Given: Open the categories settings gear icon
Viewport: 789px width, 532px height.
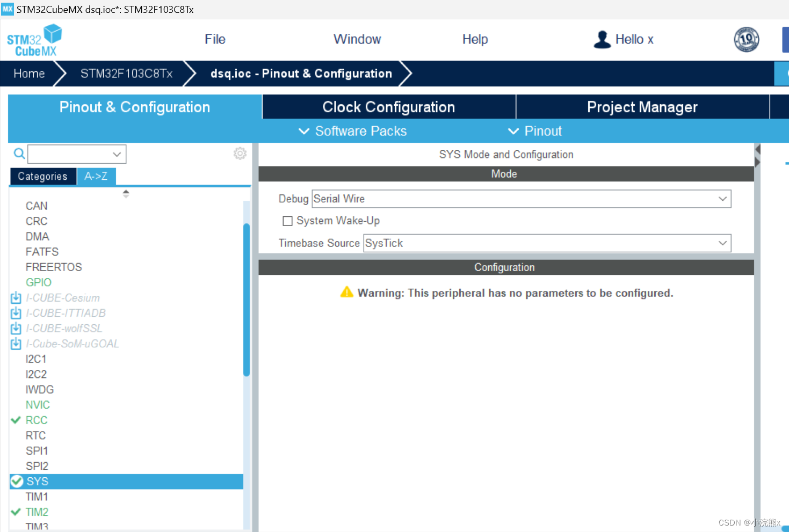Looking at the screenshot, I should (x=240, y=154).
